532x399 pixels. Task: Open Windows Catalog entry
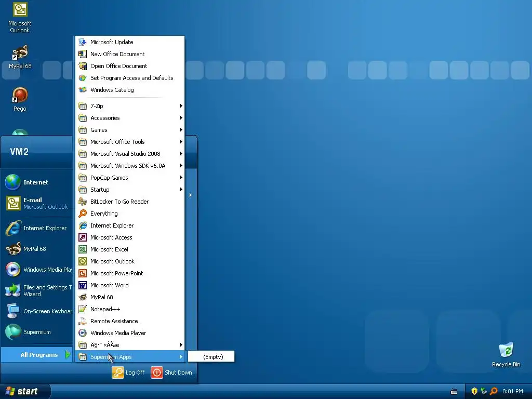(x=129, y=90)
